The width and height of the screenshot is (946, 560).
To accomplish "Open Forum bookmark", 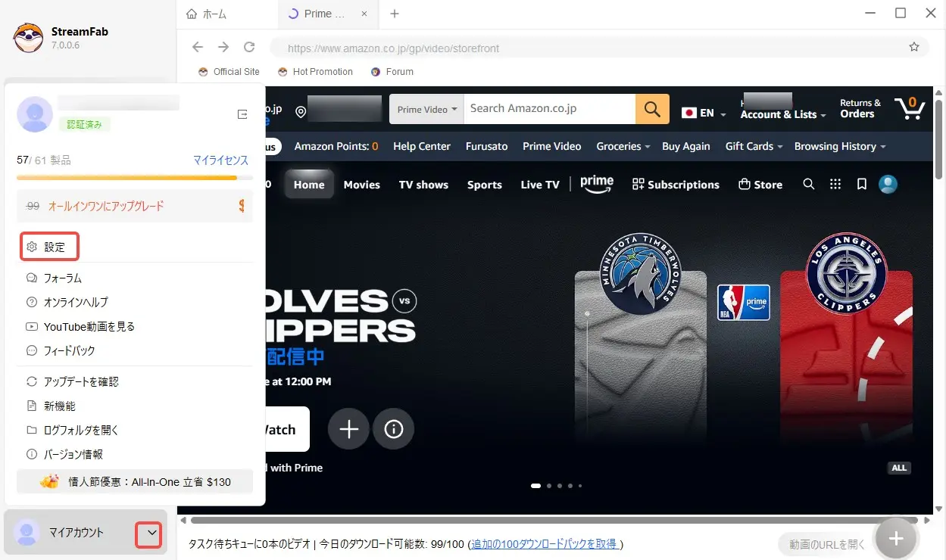I will tap(392, 72).
